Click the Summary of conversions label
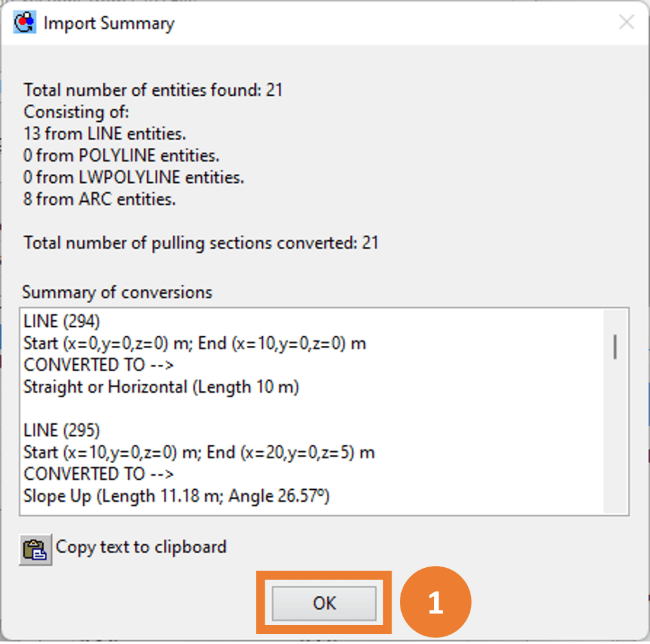This screenshot has height=644, width=650. coord(116,292)
